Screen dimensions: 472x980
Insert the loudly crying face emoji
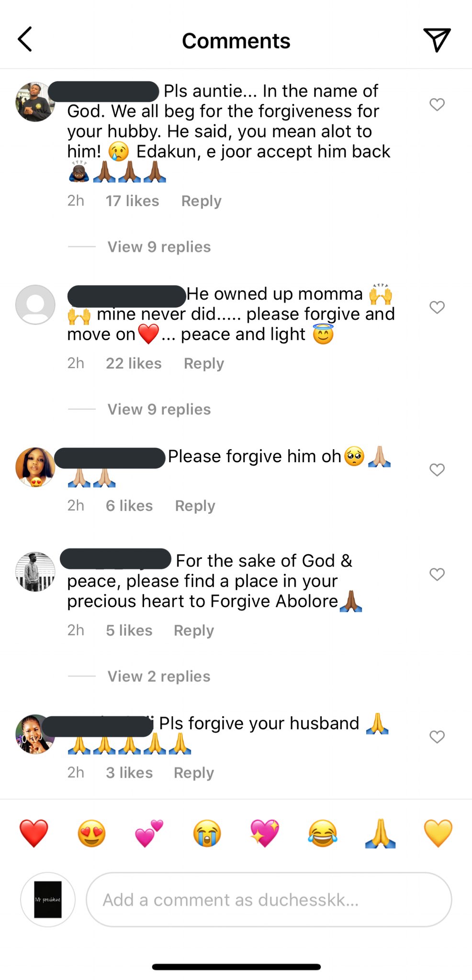tap(207, 833)
